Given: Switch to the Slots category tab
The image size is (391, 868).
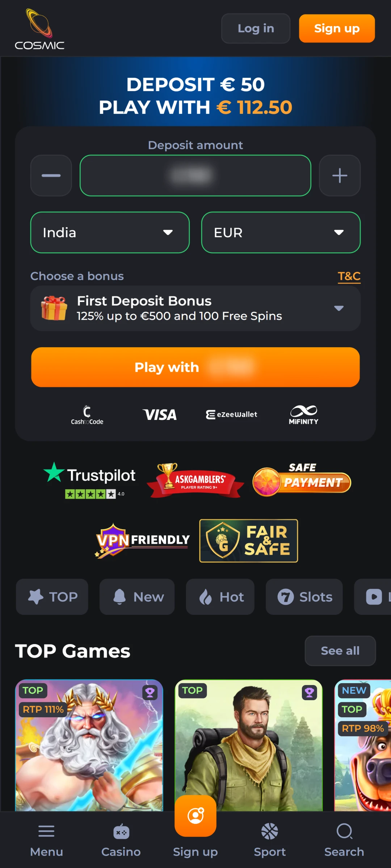Looking at the screenshot, I should 304,597.
